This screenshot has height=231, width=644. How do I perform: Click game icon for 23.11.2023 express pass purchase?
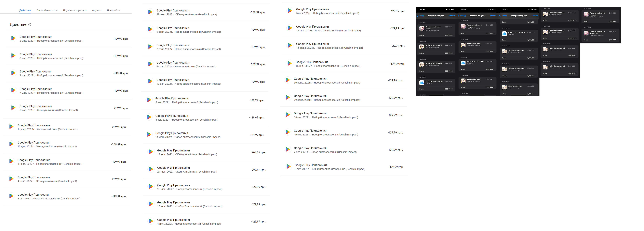[422, 28]
